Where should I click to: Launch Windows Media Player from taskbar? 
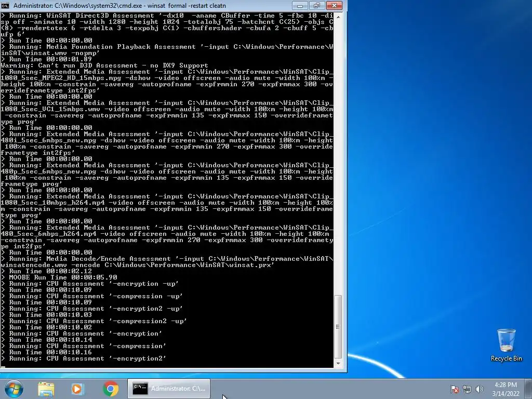(77, 389)
